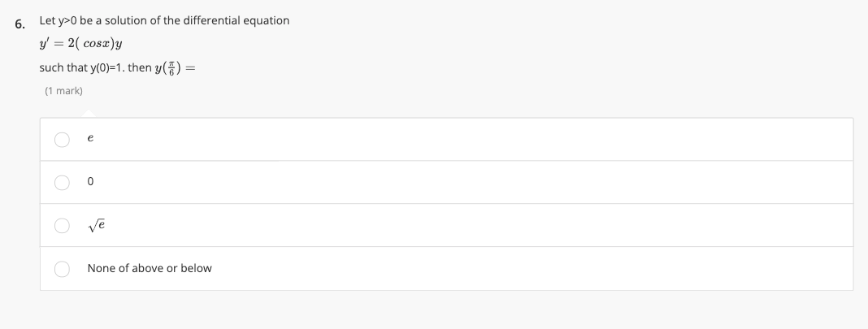
Task: Click the final "y" after the closing parenthesis
Action: (x=128, y=45)
